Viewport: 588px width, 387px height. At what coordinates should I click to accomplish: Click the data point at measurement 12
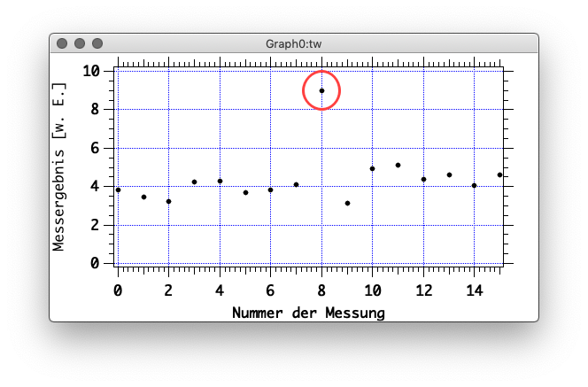pyautogui.click(x=424, y=179)
